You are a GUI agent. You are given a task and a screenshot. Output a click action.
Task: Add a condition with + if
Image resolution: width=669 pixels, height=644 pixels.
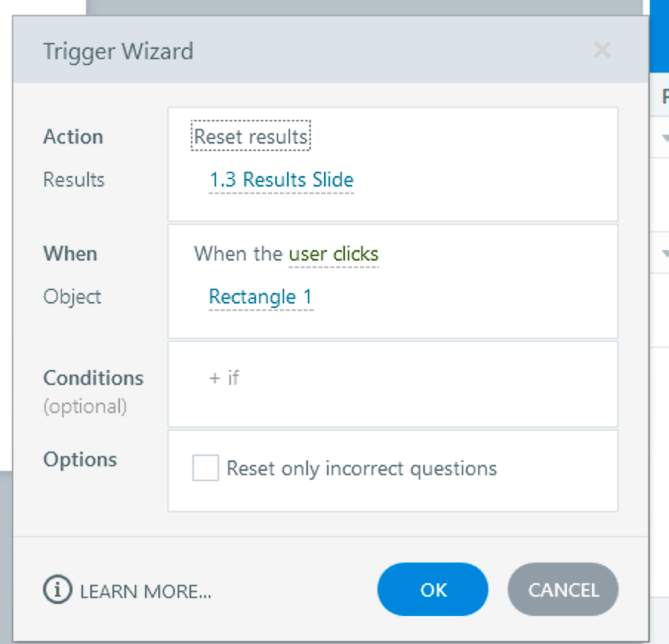224,378
